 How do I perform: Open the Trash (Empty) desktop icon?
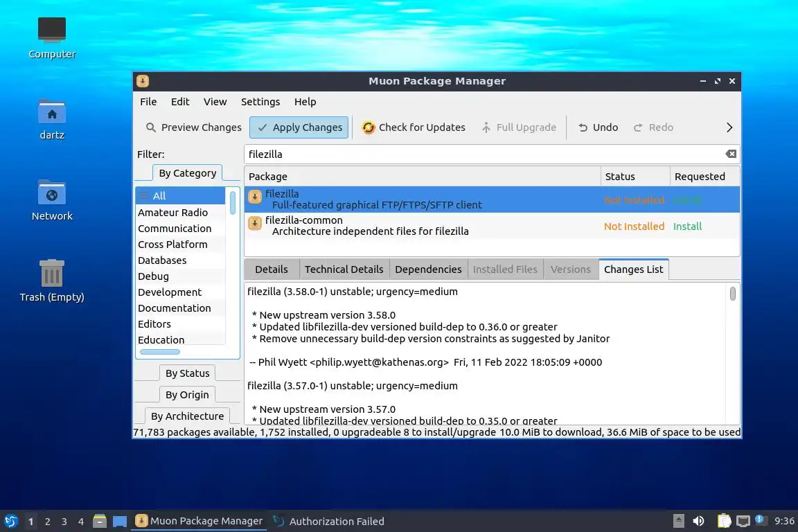(52, 281)
